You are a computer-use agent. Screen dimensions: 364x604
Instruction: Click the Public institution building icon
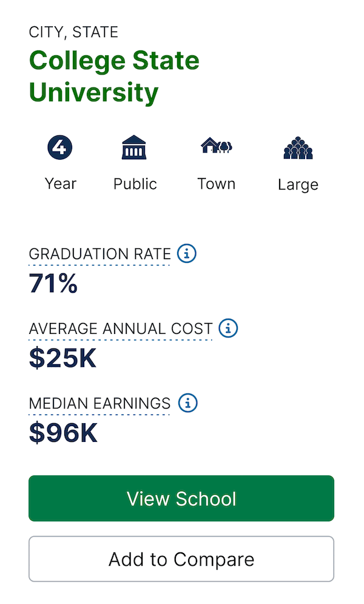point(134,147)
